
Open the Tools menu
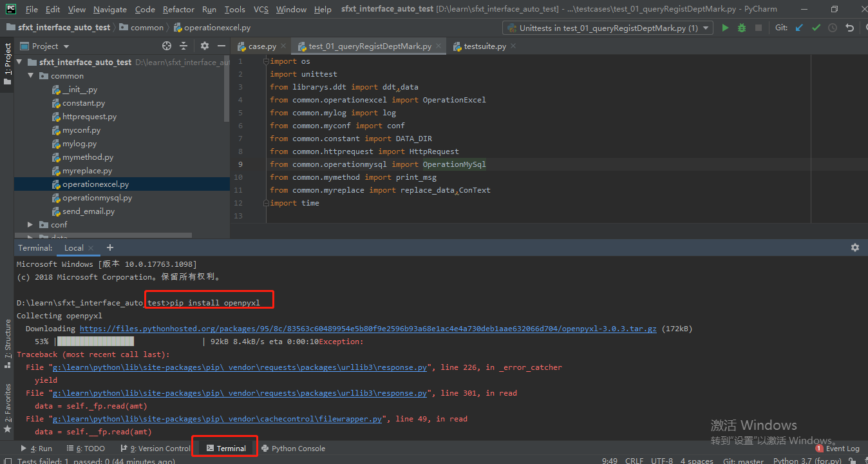pos(234,9)
